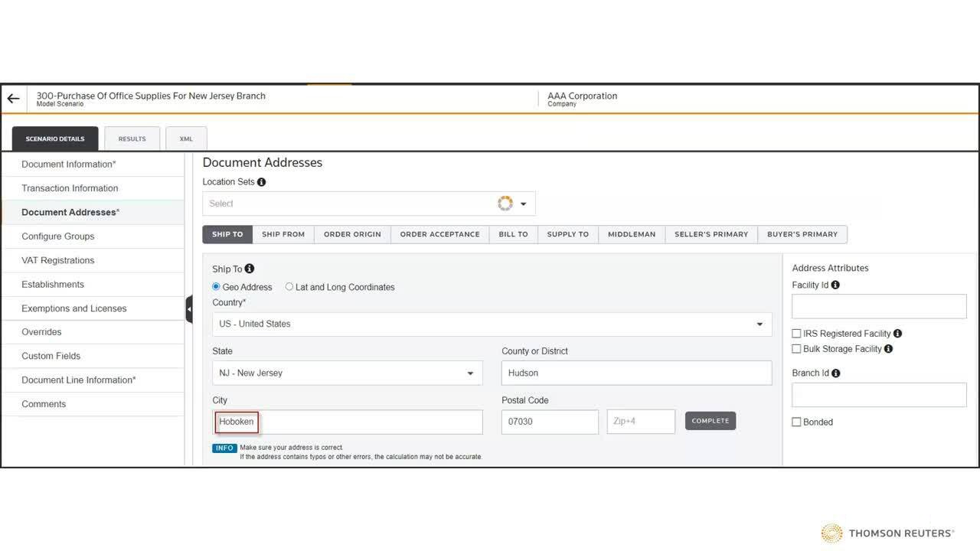Viewport: 980px width, 551px height.
Task: Open the State dropdown
Action: [470, 373]
